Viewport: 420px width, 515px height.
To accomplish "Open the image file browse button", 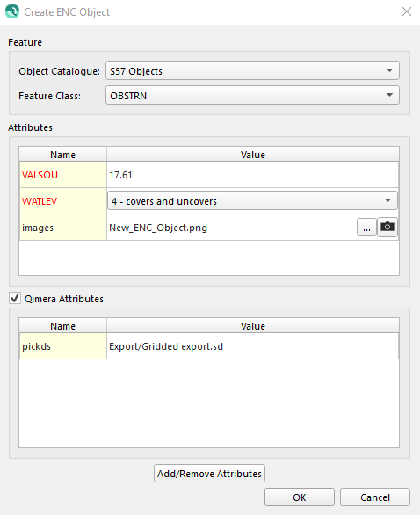I will point(366,227).
